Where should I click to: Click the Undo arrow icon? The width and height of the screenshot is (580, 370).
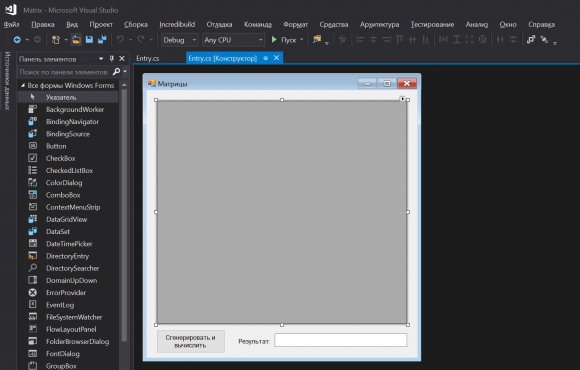(x=120, y=39)
